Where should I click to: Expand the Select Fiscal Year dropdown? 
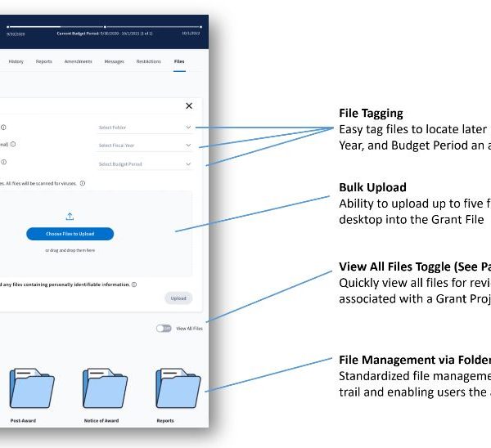(x=144, y=146)
